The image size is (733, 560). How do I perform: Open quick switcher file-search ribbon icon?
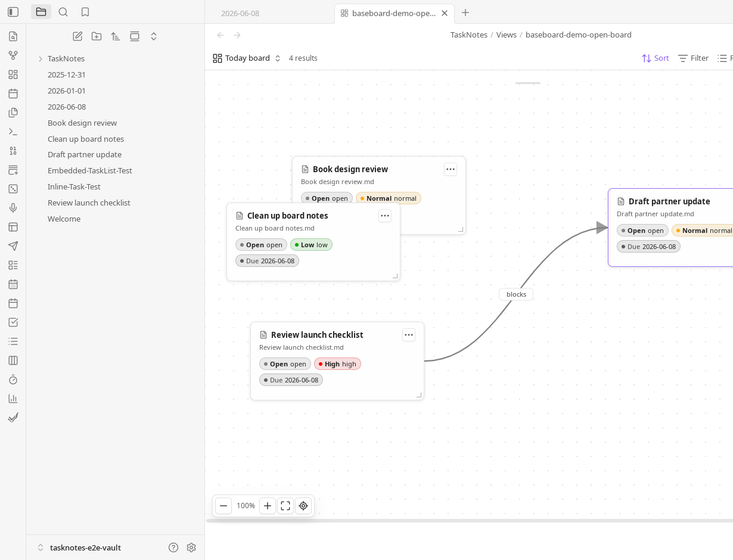13,36
